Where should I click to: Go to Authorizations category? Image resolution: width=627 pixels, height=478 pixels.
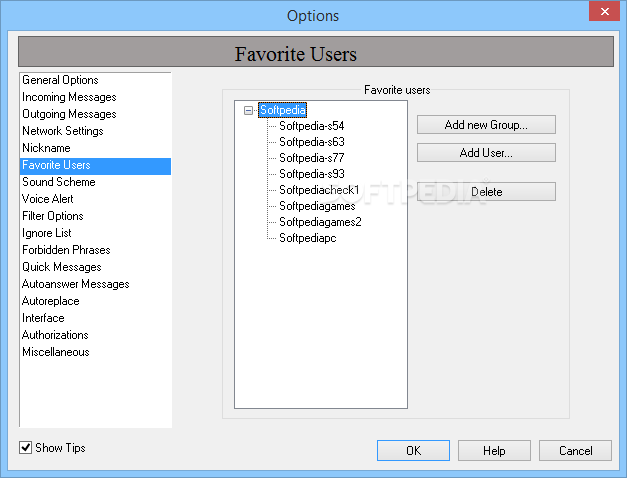point(95,335)
